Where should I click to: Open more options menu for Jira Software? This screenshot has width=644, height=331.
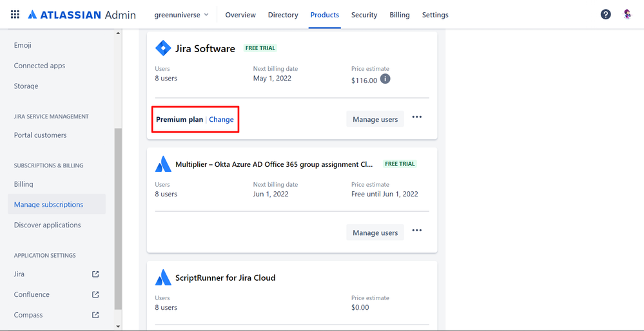click(x=417, y=117)
